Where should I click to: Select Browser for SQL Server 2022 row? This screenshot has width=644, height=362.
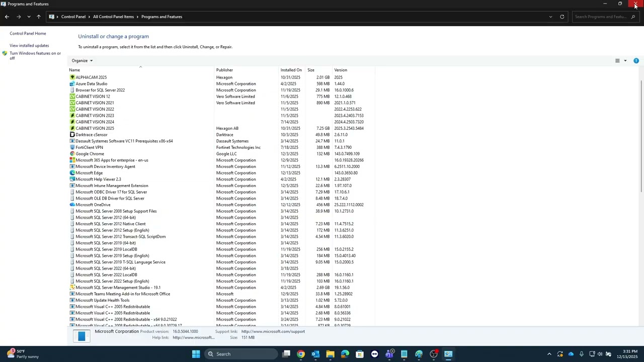click(x=221, y=90)
